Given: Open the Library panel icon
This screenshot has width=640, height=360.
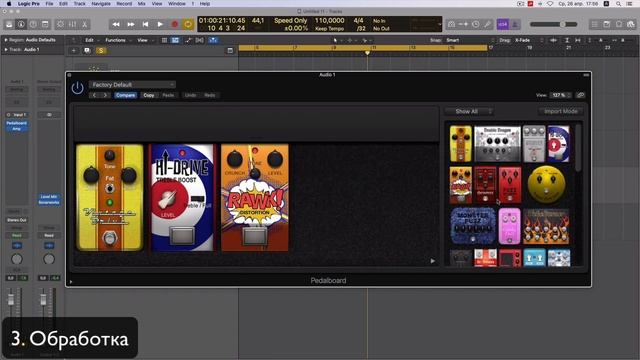Looking at the screenshot, I should tap(9, 24).
